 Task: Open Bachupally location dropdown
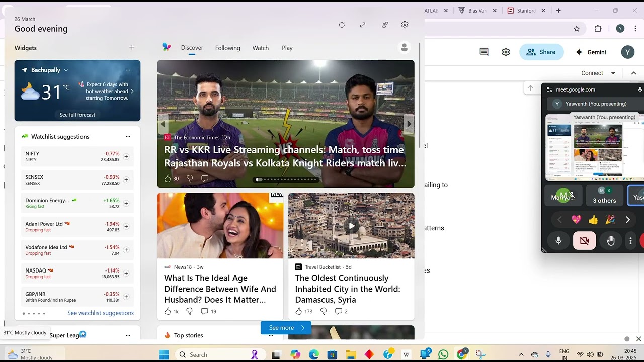66,70
